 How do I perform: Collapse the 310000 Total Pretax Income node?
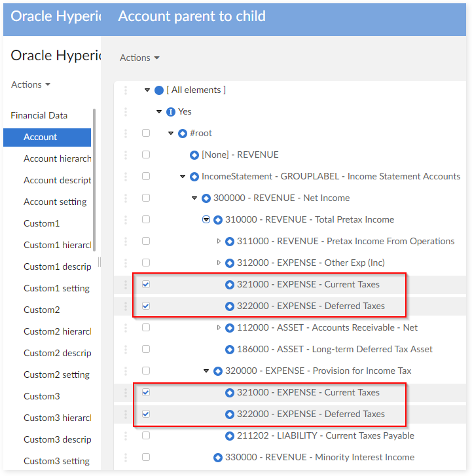tap(206, 220)
